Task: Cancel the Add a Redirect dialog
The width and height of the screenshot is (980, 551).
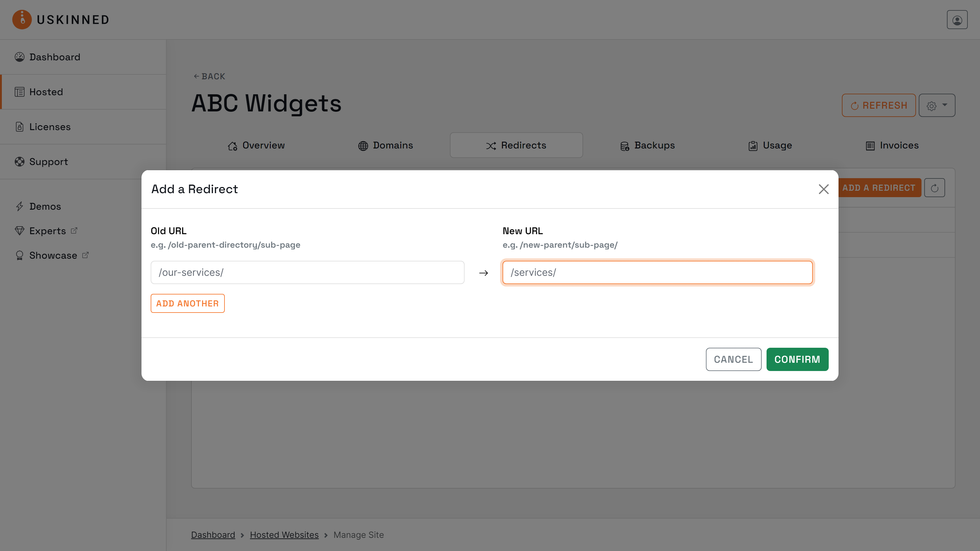Action: coord(733,359)
